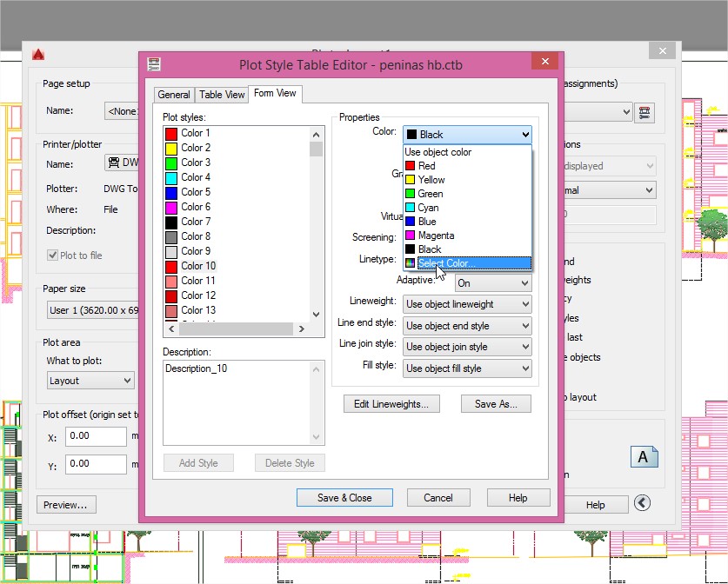Viewport: 728px width, 584px height.
Task: Select Color 9 plot style
Action: coord(188,251)
